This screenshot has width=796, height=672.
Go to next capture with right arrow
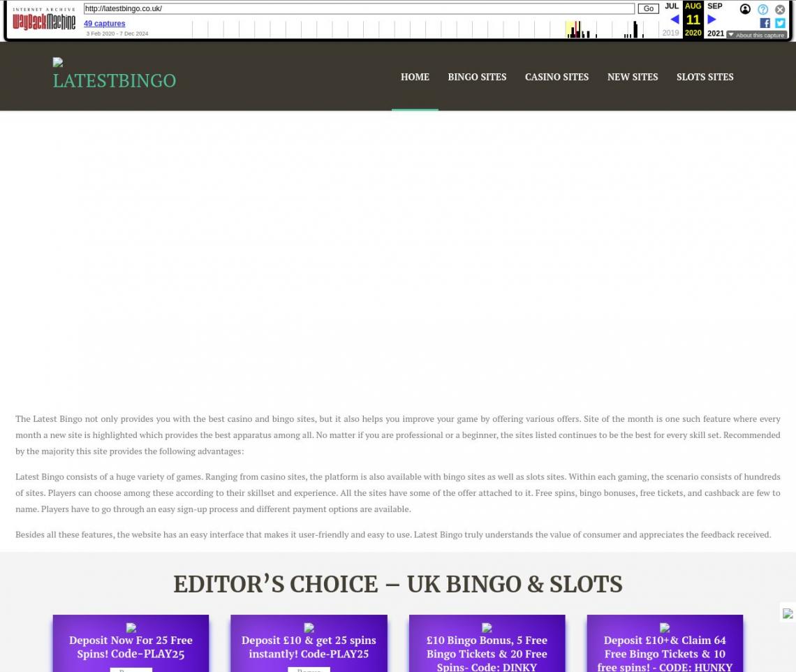point(712,20)
